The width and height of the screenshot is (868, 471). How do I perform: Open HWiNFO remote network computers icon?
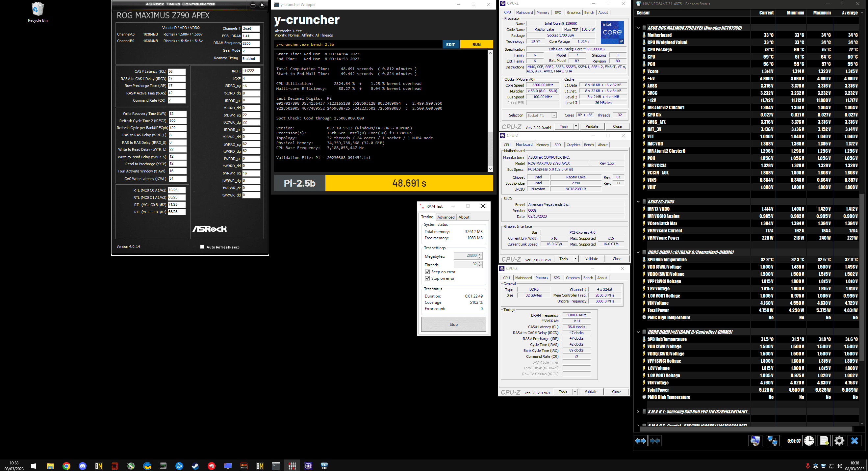(x=772, y=441)
